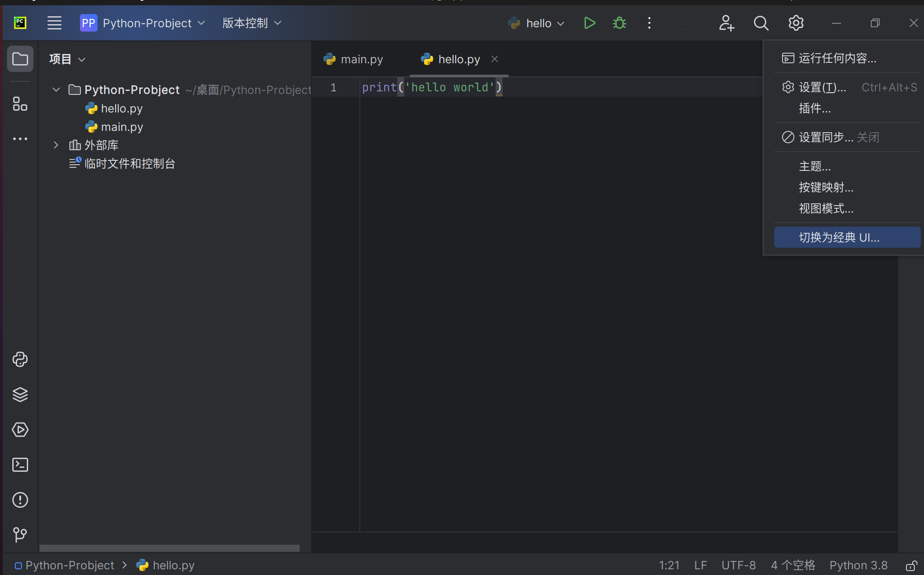Viewport: 924px width, 575px height.
Task: Click hello.py breadcrumb in status bar
Action: click(x=166, y=565)
